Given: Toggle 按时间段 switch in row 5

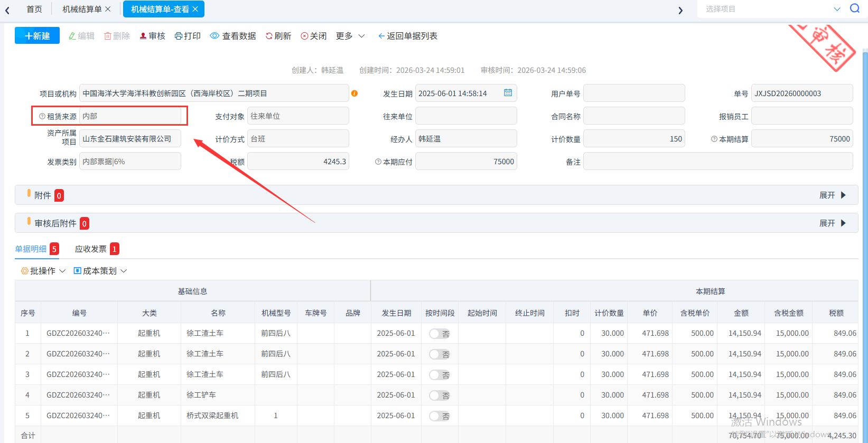Looking at the screenshot, I should 440,416.
